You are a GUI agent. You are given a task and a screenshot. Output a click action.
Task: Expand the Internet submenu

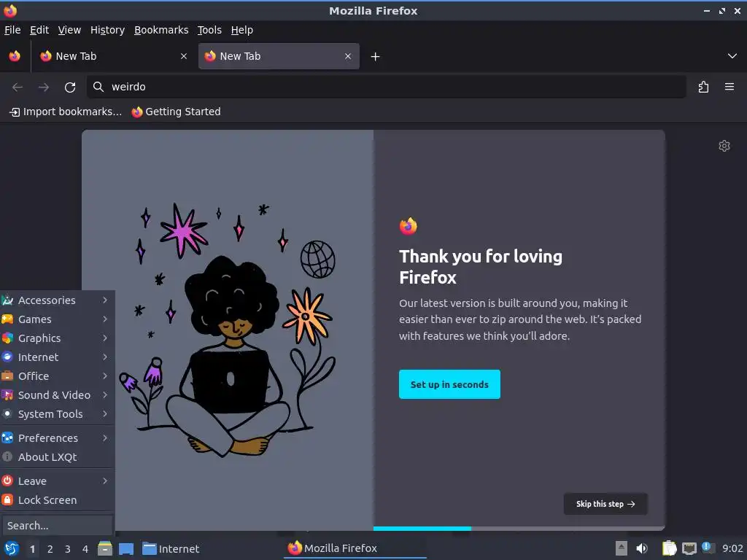tap(57, 357)
